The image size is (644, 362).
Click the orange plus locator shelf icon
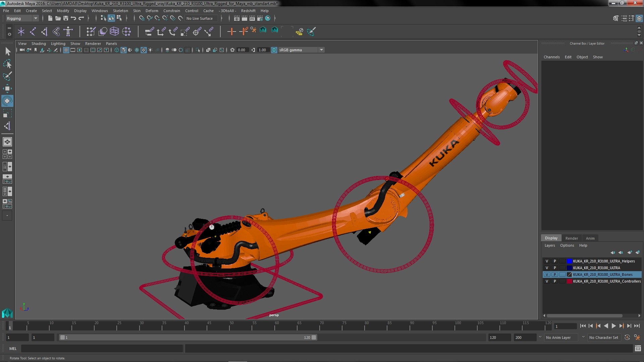coord(231,32)
